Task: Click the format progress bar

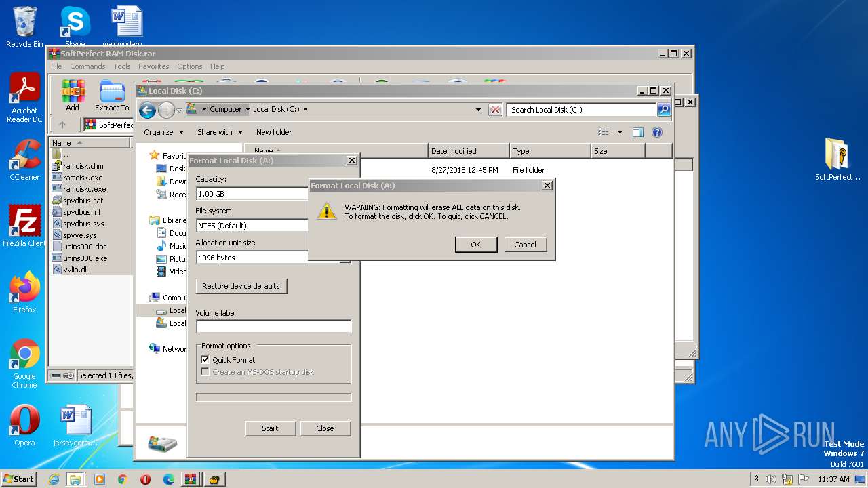Action: pos(273,398)
